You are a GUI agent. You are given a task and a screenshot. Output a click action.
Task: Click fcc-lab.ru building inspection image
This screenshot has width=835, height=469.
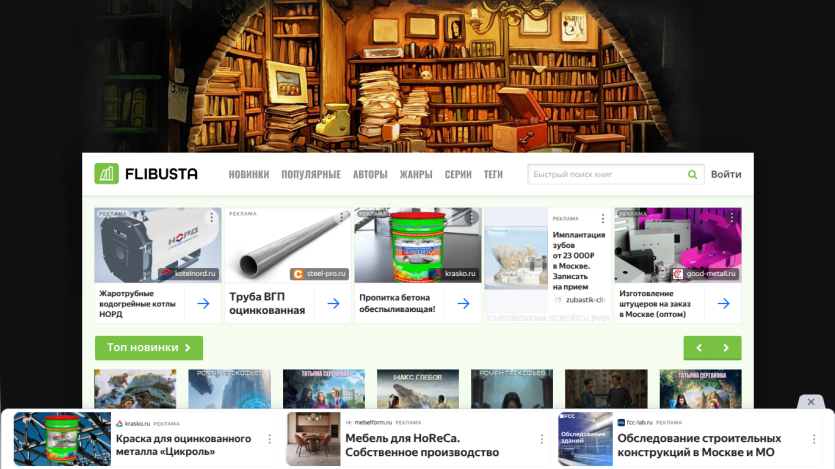point(585,439)
